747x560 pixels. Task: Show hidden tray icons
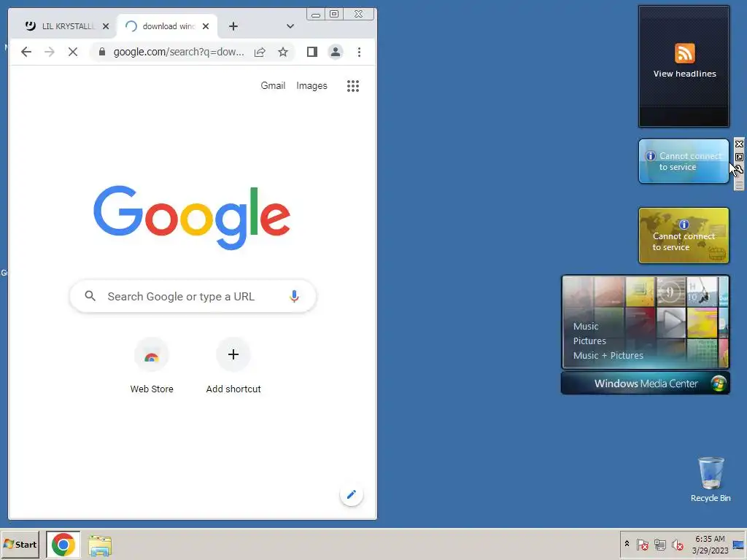[x=627, y=543]
